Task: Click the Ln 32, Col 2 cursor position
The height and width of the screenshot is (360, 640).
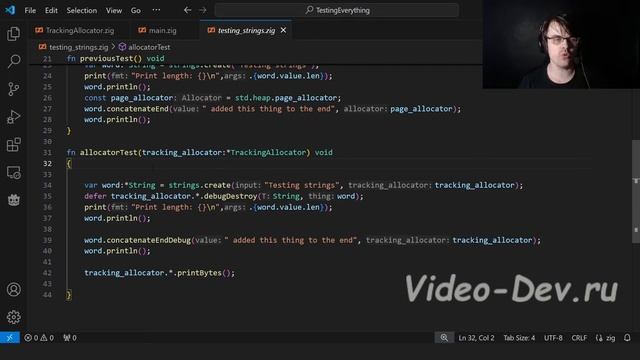Action: [x=476, y=338]
